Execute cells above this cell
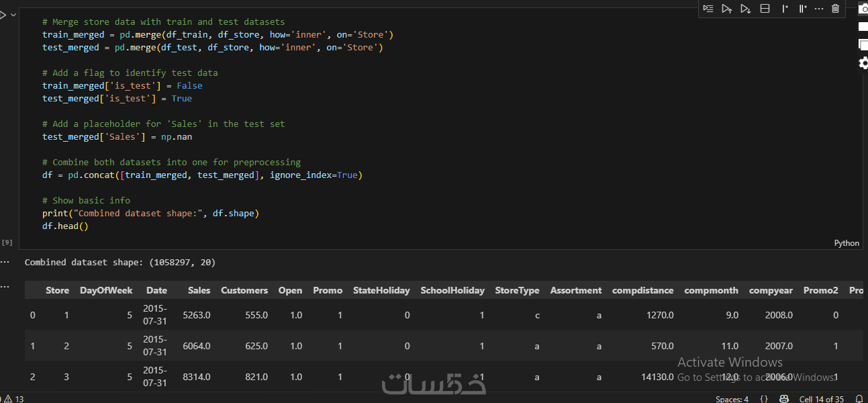The image size is (868, 403). coord(727,9)
